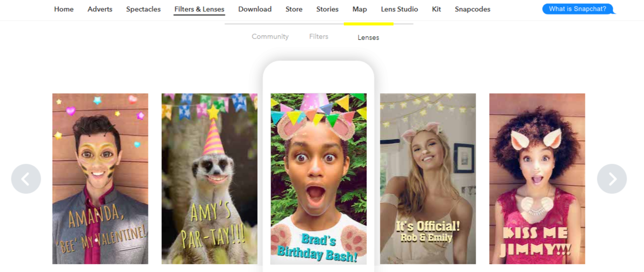
Task: Select the Kit nav item
Action: (436, 9)
